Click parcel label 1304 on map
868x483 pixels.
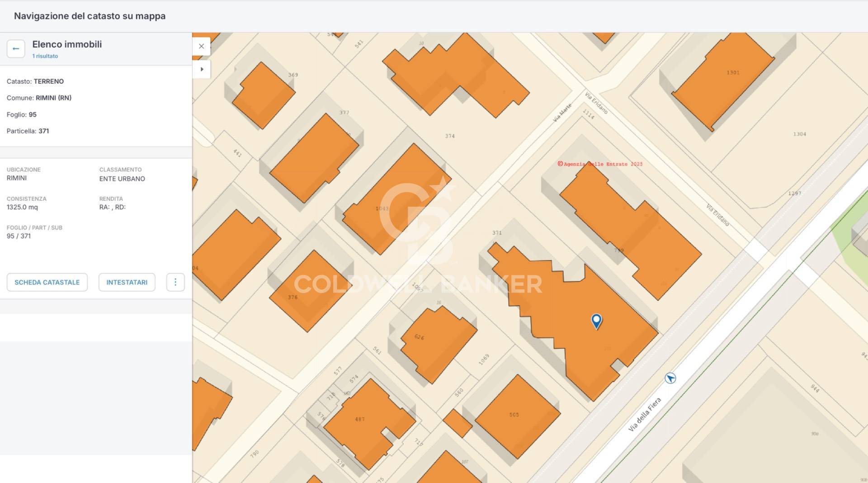(799, 134)
